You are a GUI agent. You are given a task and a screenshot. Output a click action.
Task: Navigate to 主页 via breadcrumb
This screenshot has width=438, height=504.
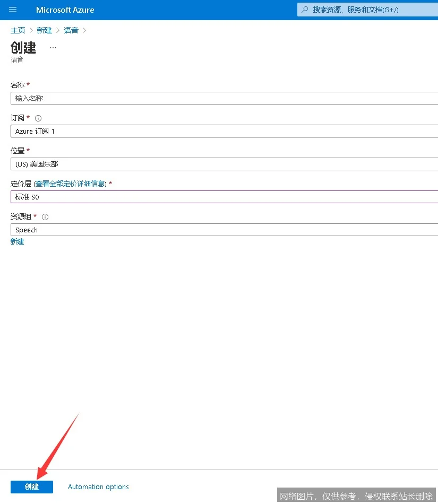18,30
